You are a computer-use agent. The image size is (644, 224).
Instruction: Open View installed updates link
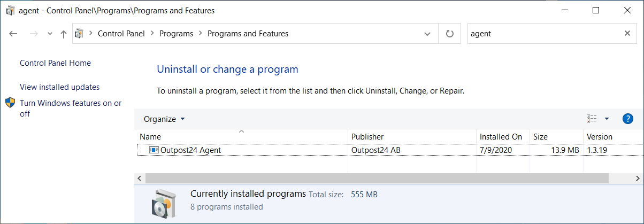[x=59, y=87]
